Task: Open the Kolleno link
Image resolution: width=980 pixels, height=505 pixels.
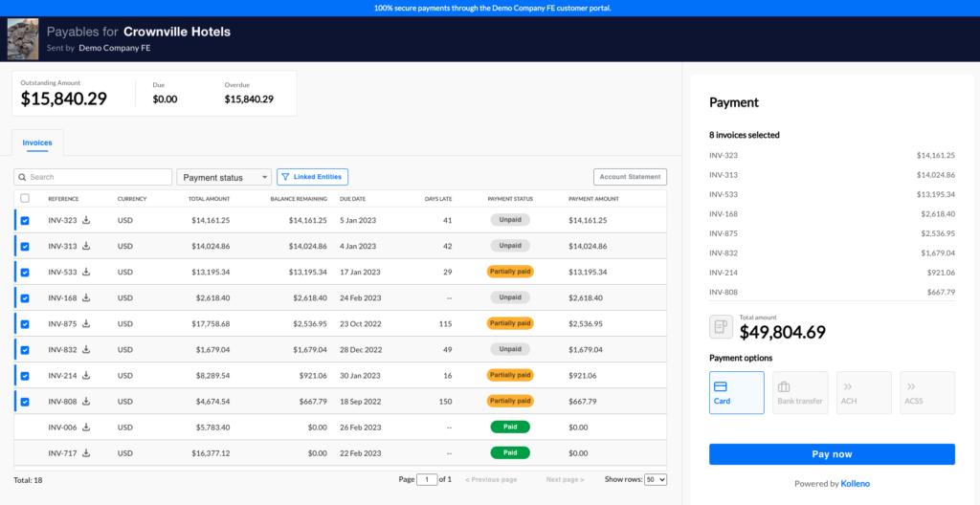Action: click(855, 483)
